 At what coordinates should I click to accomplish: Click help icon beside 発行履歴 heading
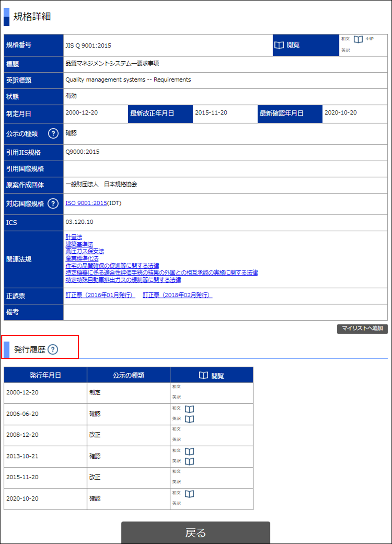click(53, 349)
